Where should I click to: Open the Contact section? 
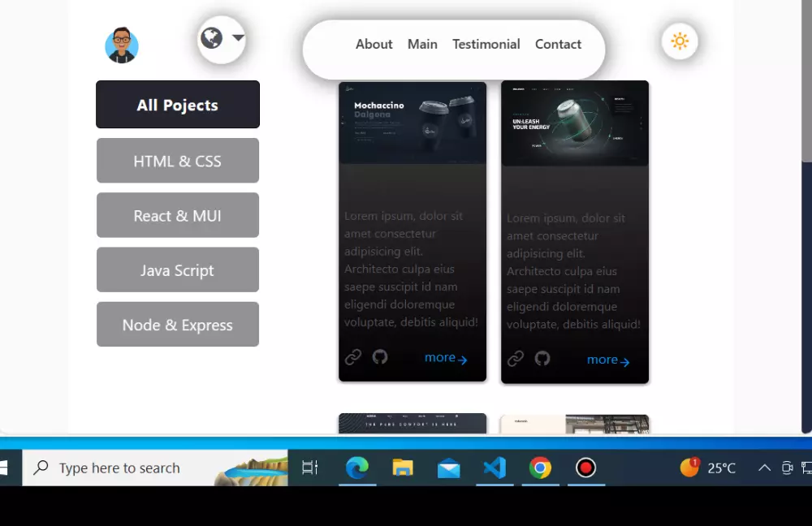click(558, 45)
